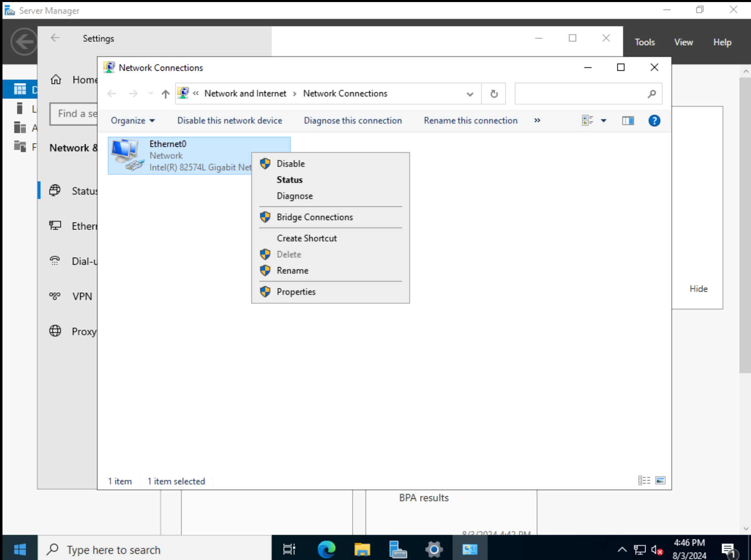Open the recent locations dropdown
The height and width of the screenshot is (560, 751).
pos(151,94)
